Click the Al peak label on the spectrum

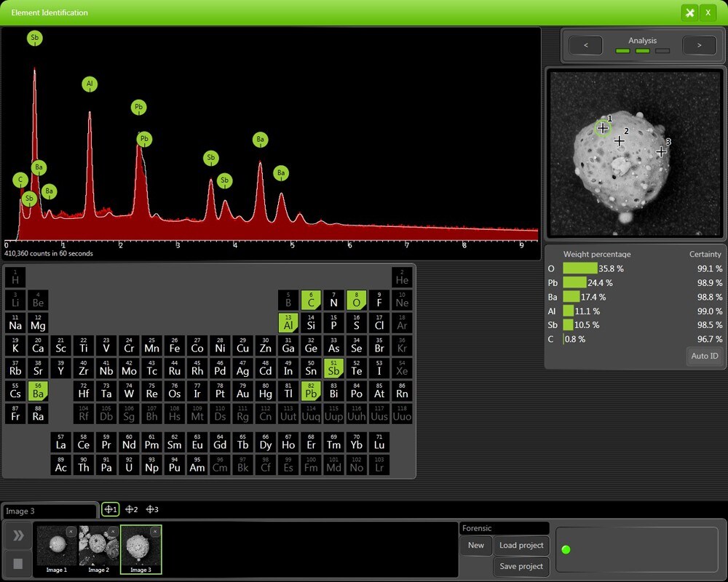click(89, 84)
